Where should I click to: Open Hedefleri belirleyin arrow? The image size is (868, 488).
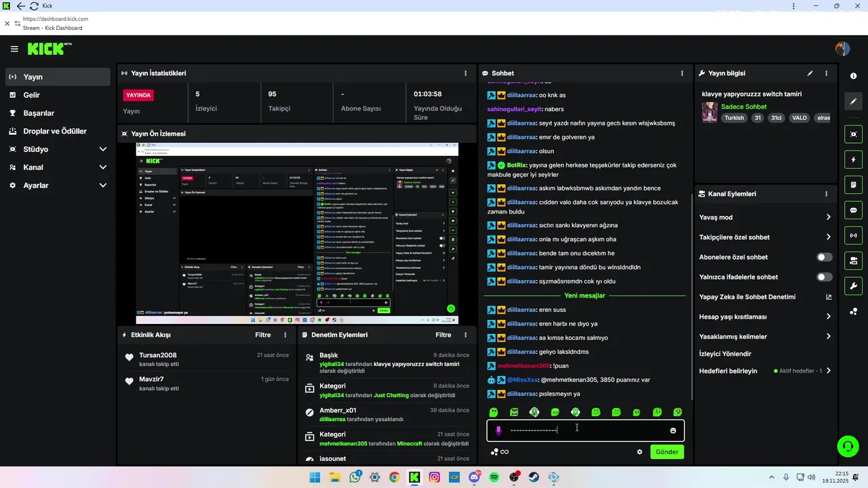pyautogui.click(x=828, y=371)
